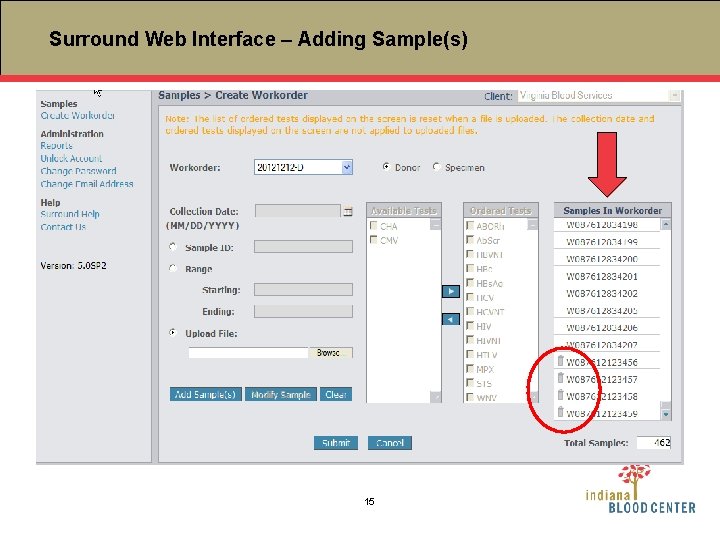The height and width of the screenshot is (540, 720).
Task: Toggle the HCV ordered test checkbox
Action: (470, 297)
